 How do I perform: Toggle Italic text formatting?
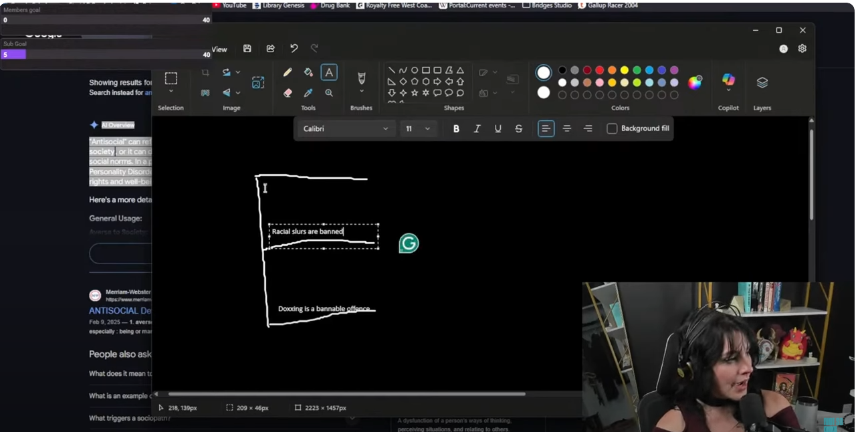coord(477,128)
